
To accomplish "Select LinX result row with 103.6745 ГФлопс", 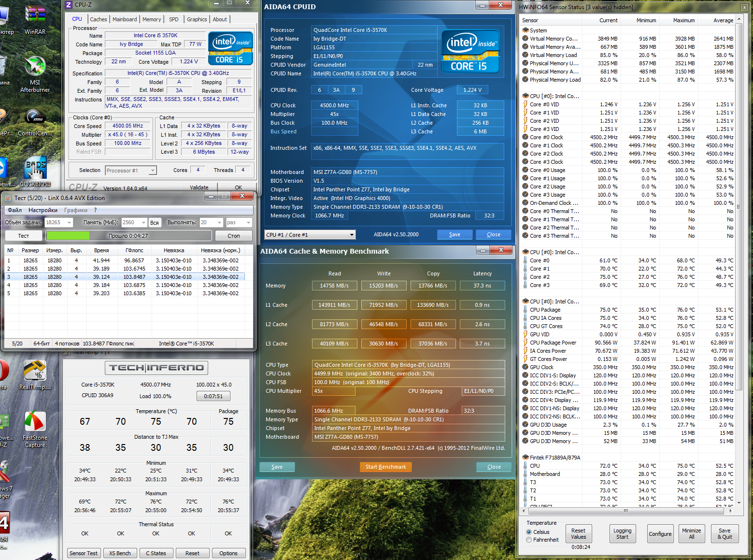I will click(125, 269).
